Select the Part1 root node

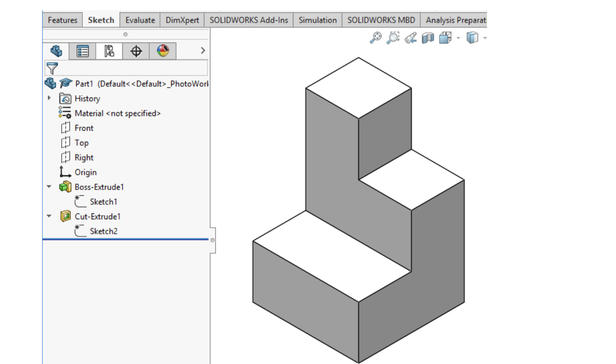point(127,84)
